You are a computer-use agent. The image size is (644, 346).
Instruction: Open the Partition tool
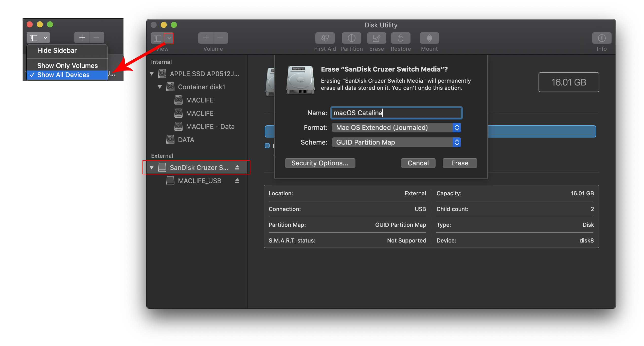(351, 38)
